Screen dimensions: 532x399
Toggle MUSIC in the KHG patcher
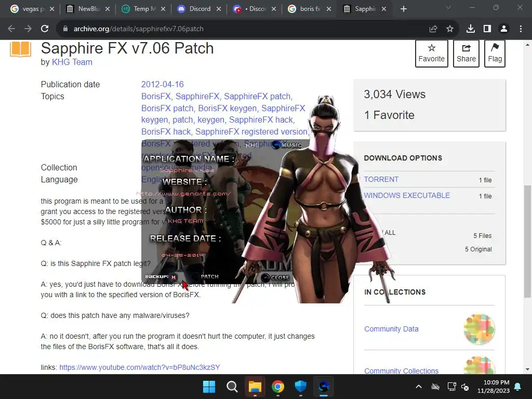coord(287,145)
